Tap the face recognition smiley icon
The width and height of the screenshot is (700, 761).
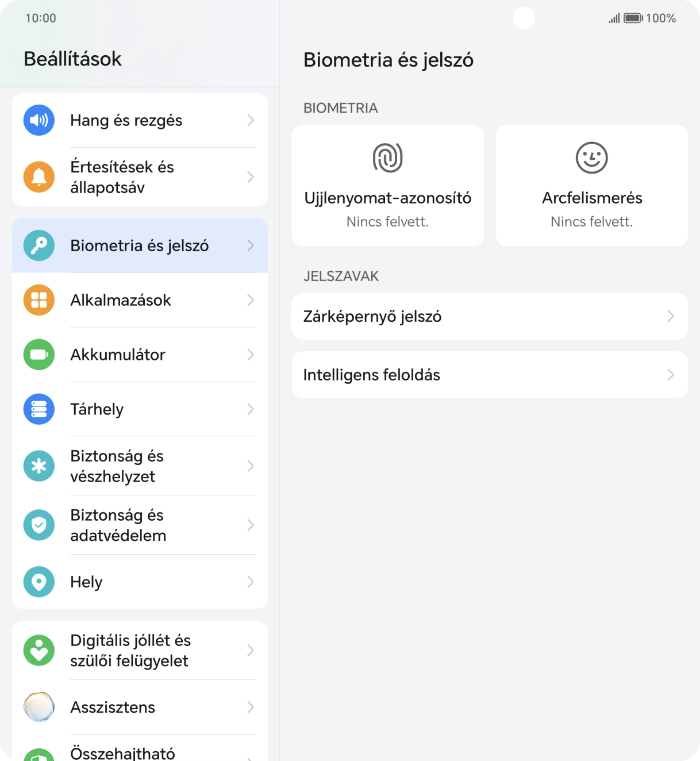coord(592,157)
